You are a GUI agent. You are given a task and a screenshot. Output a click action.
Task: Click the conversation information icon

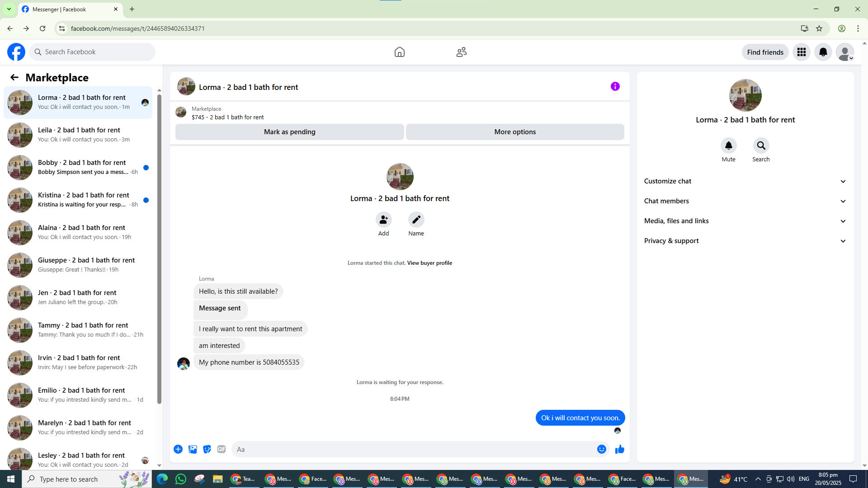tap(615, 86)
